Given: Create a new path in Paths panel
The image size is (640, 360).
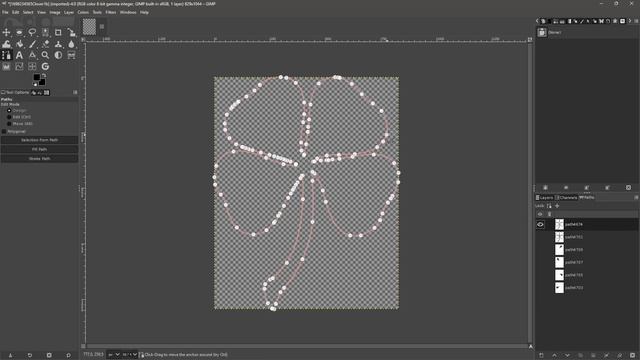Looking at the screenshot, I should coord(541,356).
